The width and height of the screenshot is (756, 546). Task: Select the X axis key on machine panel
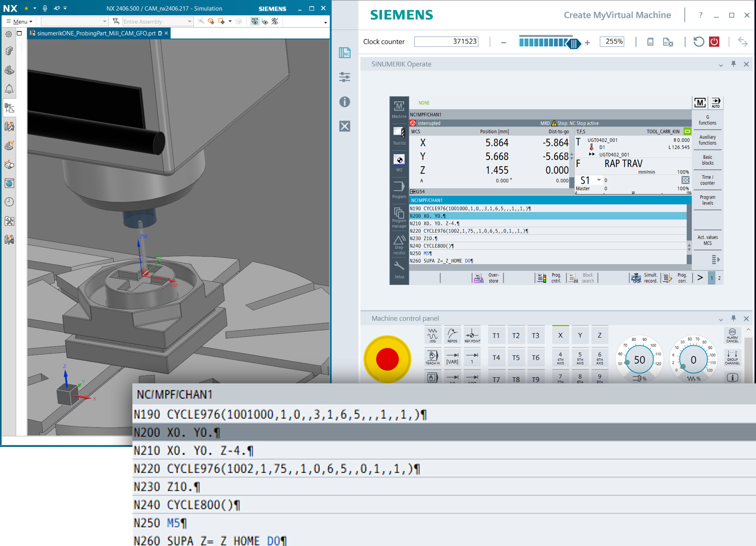[x=560, y=335]
